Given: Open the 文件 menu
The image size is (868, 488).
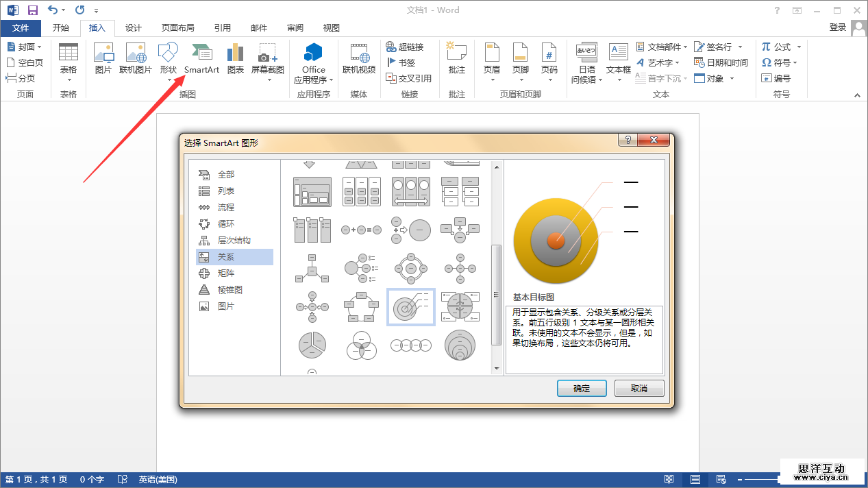Looking at the screenshot, I should tap(21, 28).
